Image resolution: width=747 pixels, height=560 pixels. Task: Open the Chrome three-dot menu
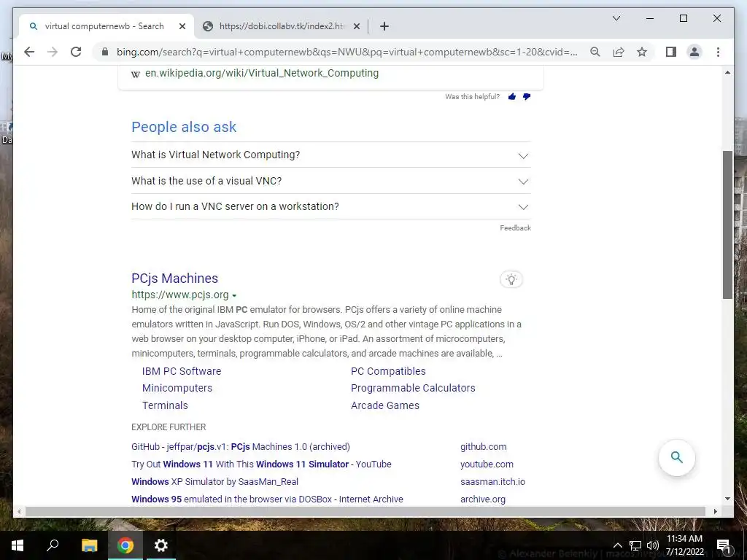pyautogui.click(x=718, y=52)
